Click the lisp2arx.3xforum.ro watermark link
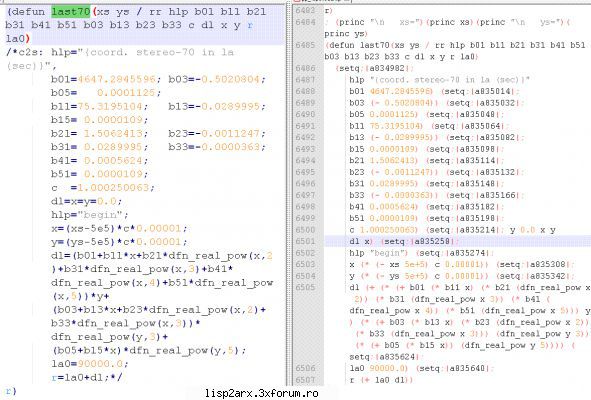 point(262,394)
